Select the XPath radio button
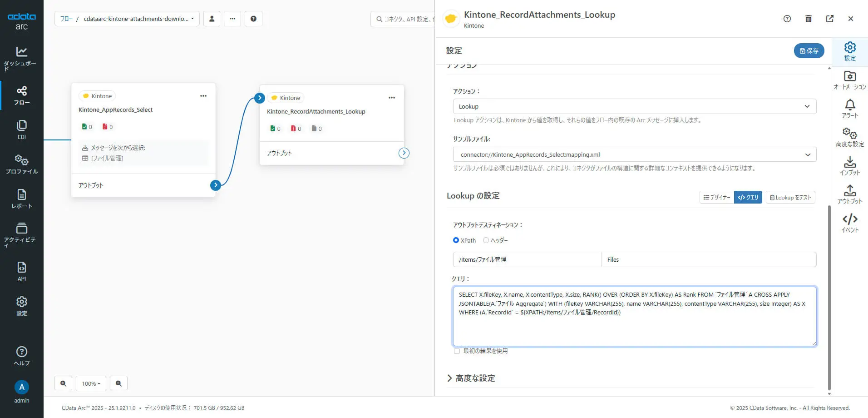 pyautogui.click(x=456, y=240)
